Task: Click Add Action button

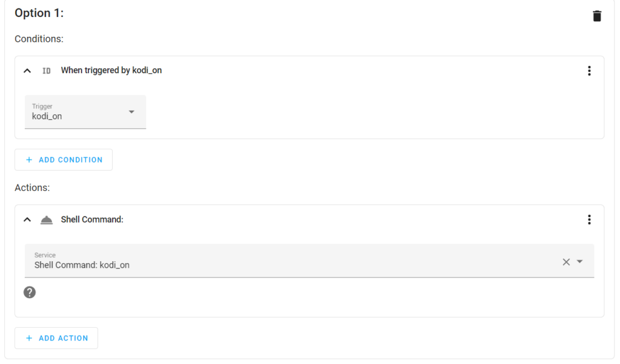Action: [x=56, y=339]
